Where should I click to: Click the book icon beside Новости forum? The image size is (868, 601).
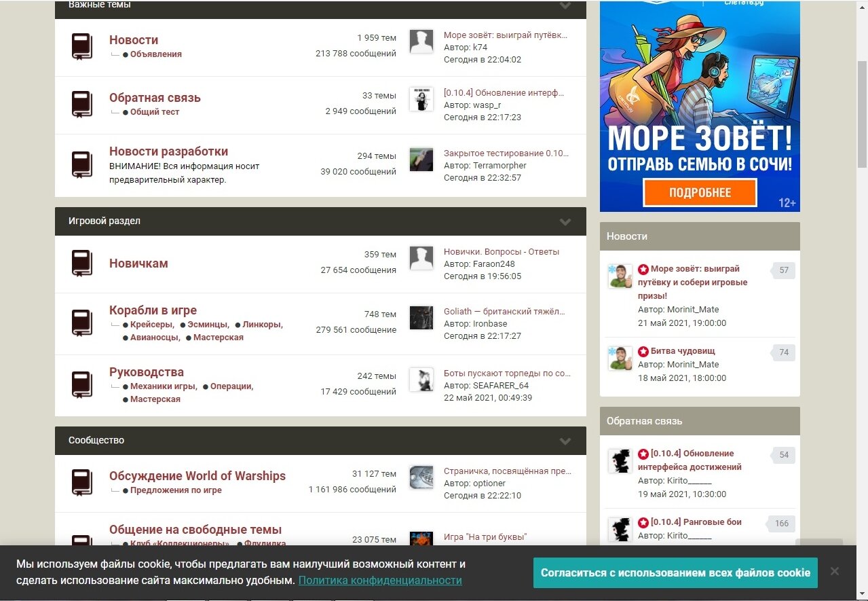(x=82, y=46)
